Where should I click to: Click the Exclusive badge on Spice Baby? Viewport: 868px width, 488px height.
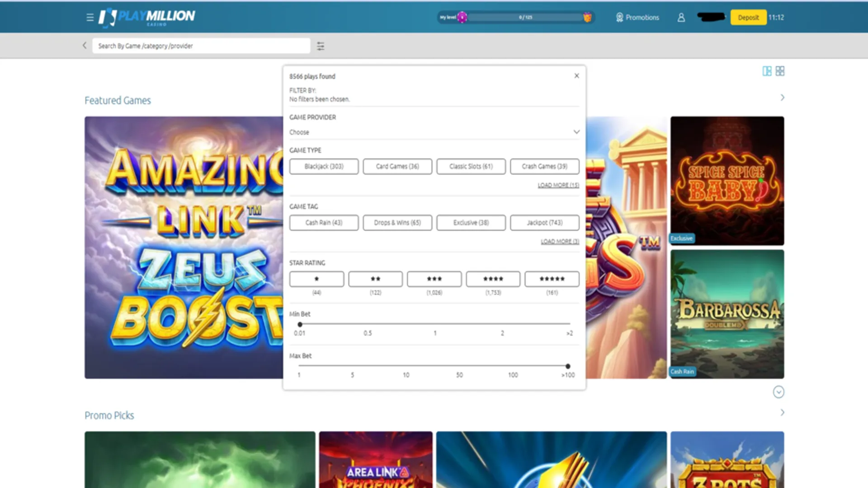[682, 238]
